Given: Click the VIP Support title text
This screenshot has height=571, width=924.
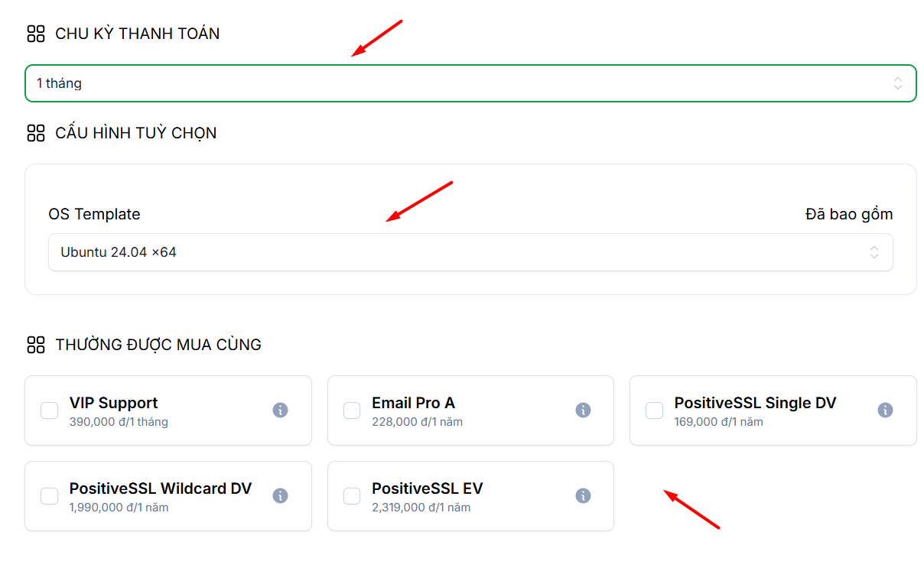Looking at the screenshot, I should 113,403.
